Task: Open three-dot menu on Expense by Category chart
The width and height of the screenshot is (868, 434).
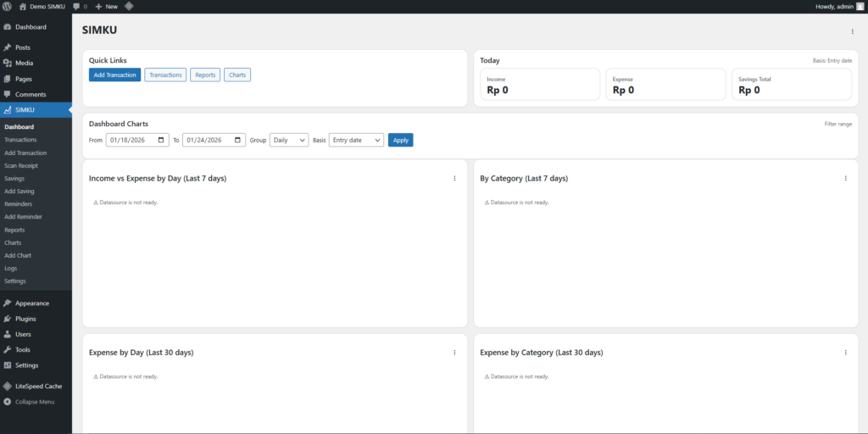Action: 845,352
